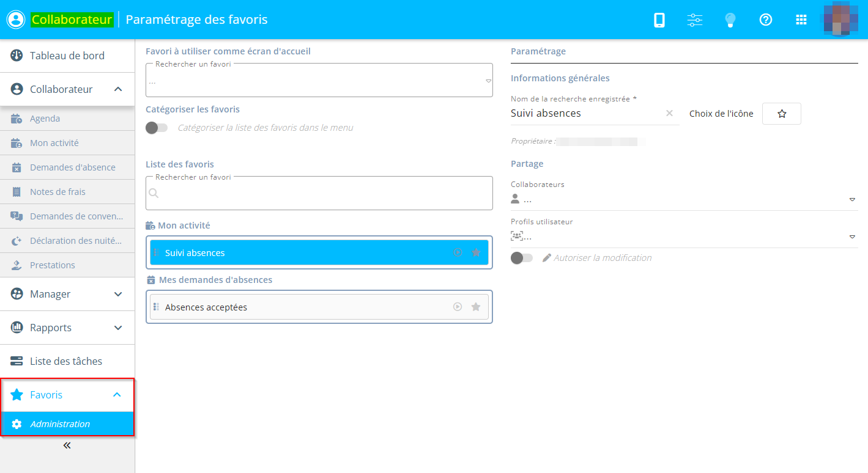The height and width of the screenshot is (473, 868).
Task: Open the help question mark icon
Action: (x=765, y=20)
